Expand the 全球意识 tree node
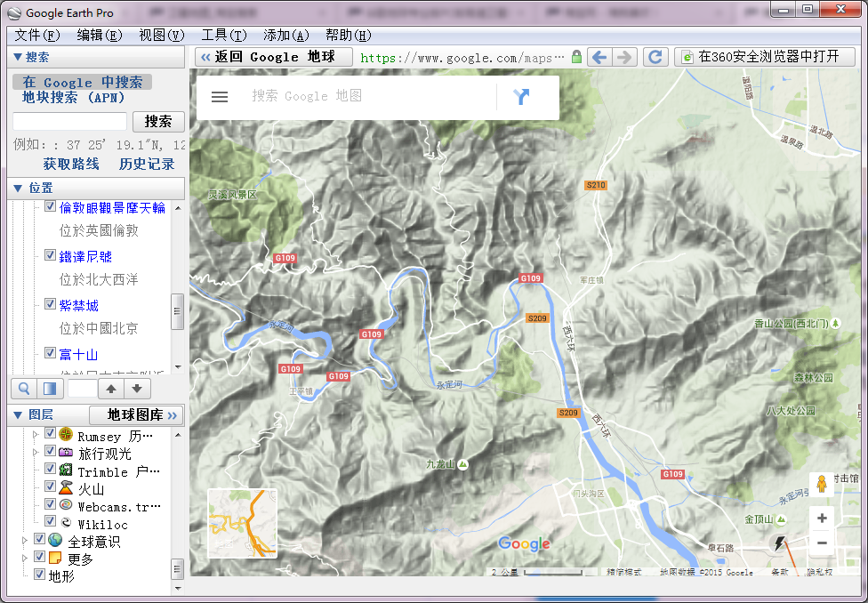 (24, 540)
